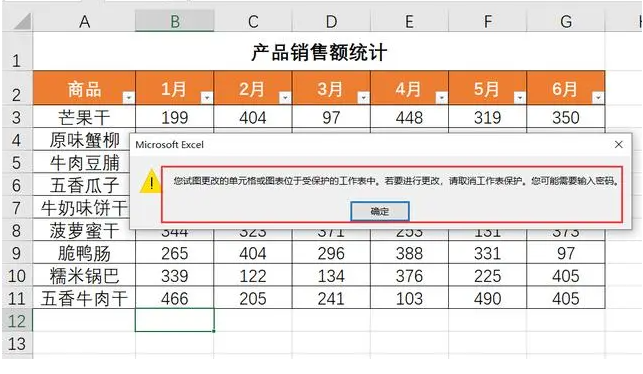The image size is (643, 374).
Task: Click cell 296 in 脆鸭肠 row
Action: [331, 253]
